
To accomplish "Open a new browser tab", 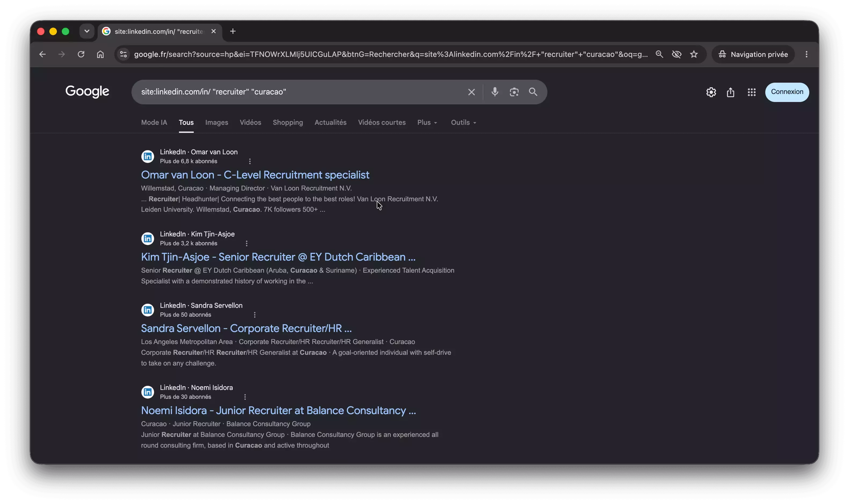I will point(233,31).
